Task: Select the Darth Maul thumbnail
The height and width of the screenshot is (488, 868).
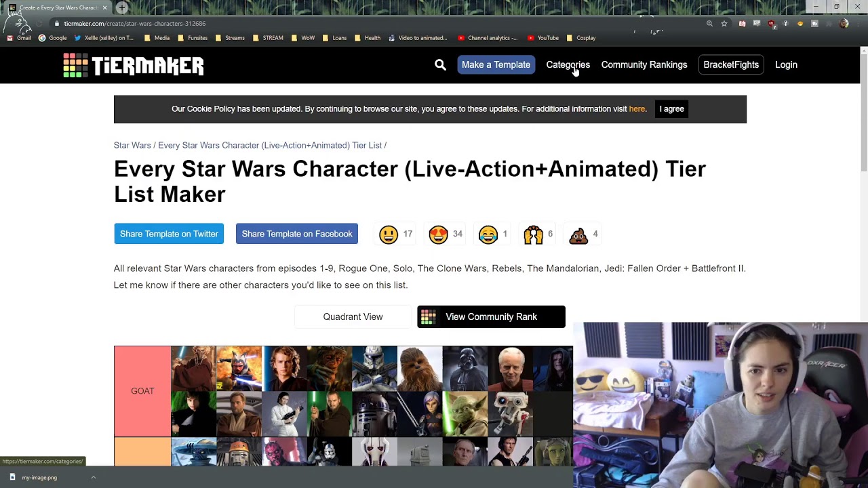Action: pos(284,452)
